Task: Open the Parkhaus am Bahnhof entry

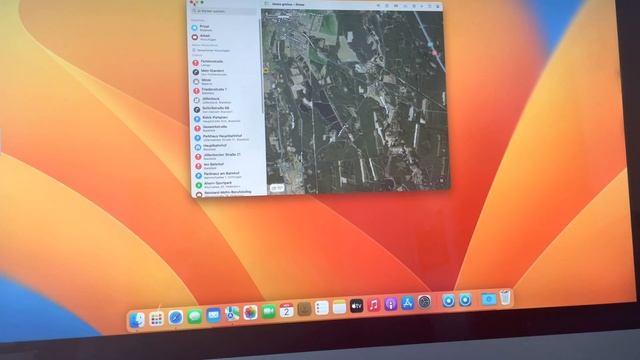Action: point(229,175)
